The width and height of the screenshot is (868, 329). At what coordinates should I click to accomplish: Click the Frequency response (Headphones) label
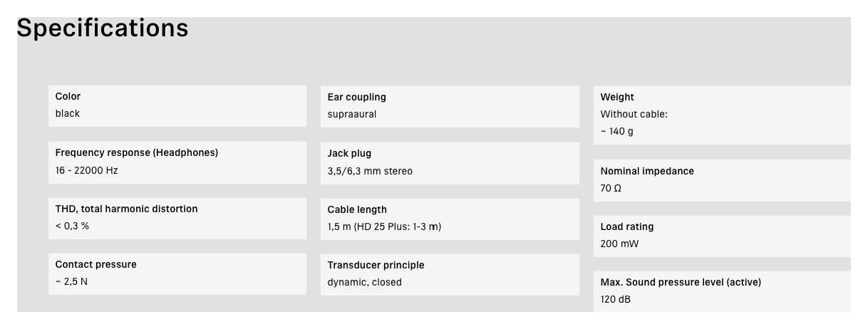click(137, 152)
